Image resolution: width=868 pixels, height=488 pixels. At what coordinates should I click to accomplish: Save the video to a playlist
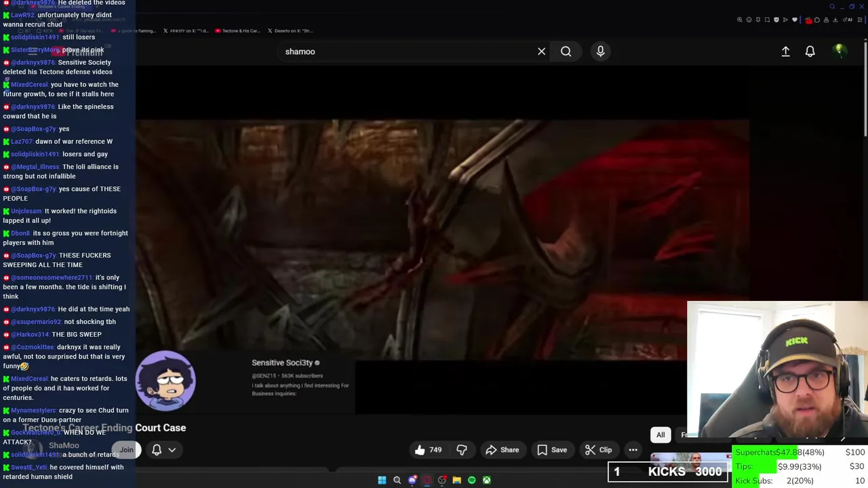(552, 449)
